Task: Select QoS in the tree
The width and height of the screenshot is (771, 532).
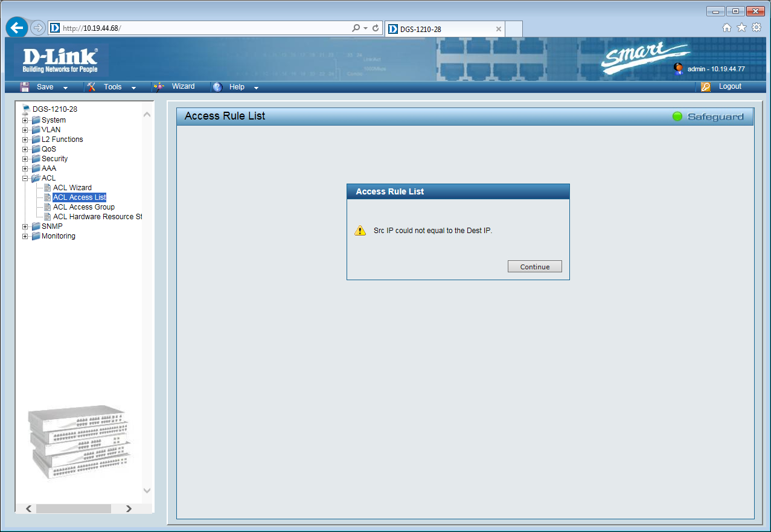Action: pos(48,149)
